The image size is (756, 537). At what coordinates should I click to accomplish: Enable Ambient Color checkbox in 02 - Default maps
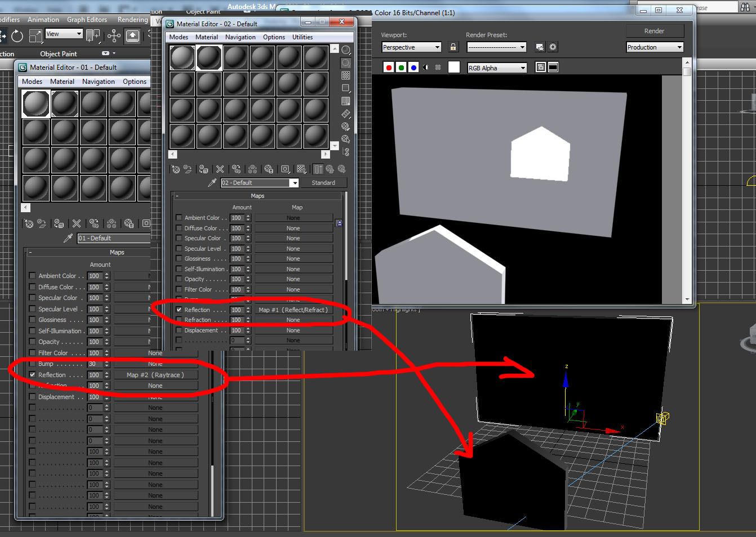[x=179, y=218]
